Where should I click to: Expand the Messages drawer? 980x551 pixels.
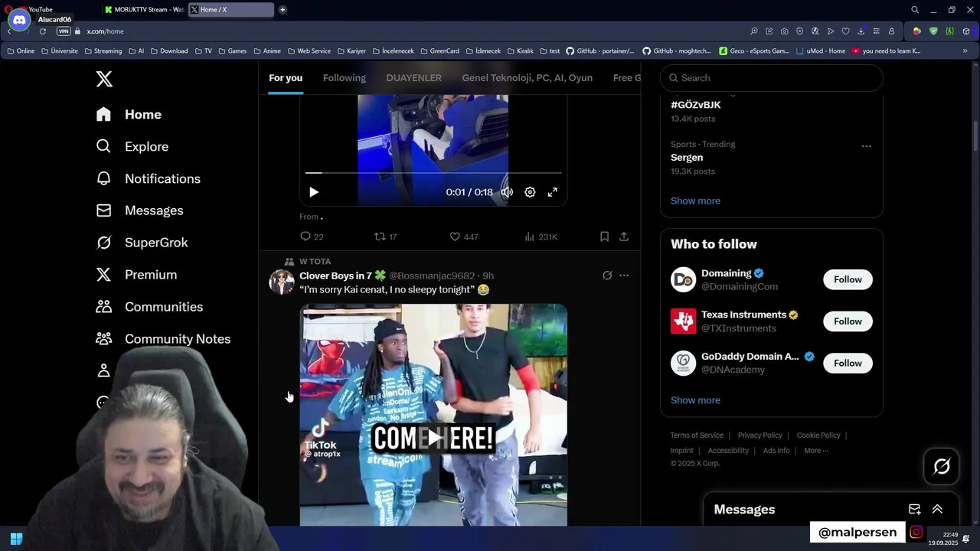click(937, 510)
